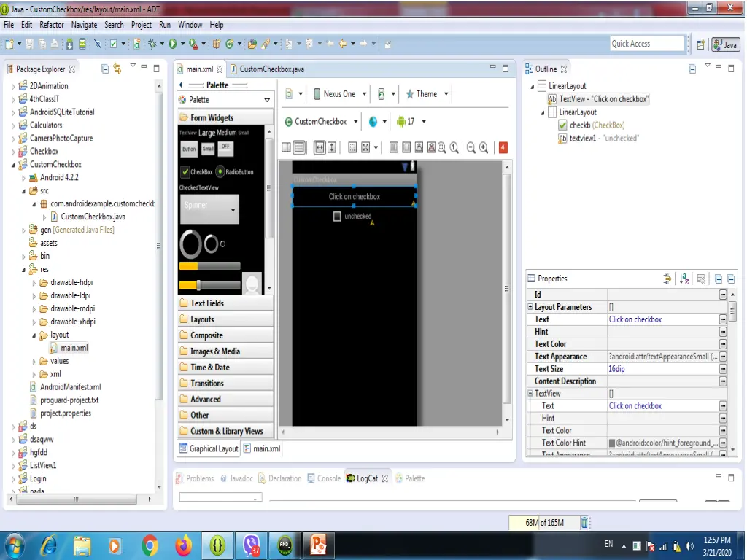The height and width of the screenshot is (560, 747).
Task: Toggle fill height icon in layout toolbar
Action: [332, 147]
